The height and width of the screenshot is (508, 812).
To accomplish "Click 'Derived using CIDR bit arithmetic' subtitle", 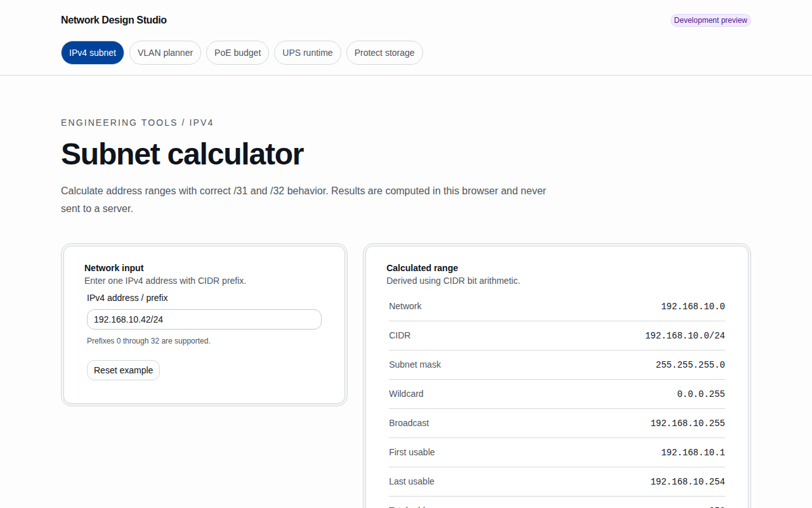I will (453, 281).
